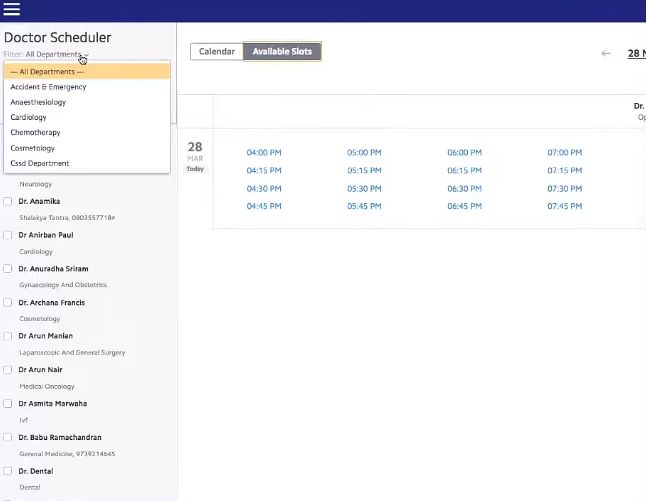Pick the 05:45 PM slot
The width and height of the screenshot is (646, 501).
pyautogui.click(x=364, y=206)
